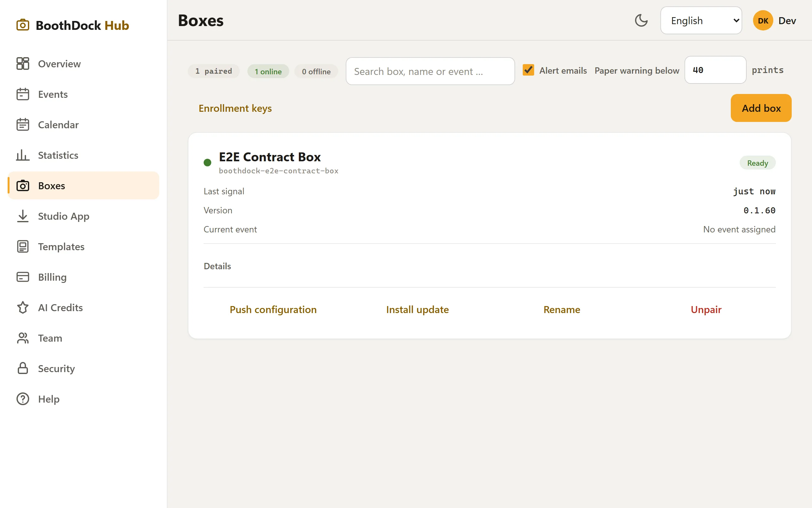Click the Team people icon
Viewport: 812px width, 508px height.
click(23, 338)
